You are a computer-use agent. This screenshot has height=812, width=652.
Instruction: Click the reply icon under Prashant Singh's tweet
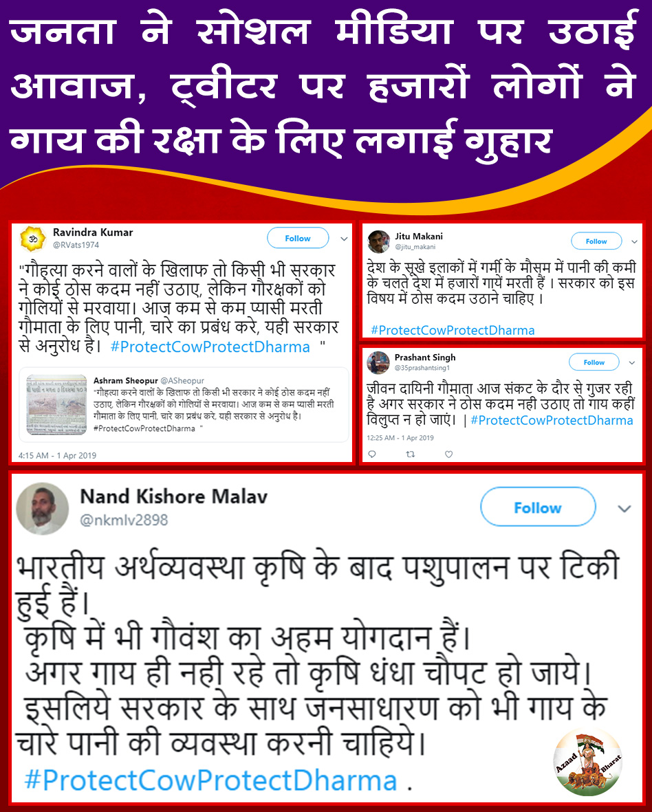pos(371,454)
